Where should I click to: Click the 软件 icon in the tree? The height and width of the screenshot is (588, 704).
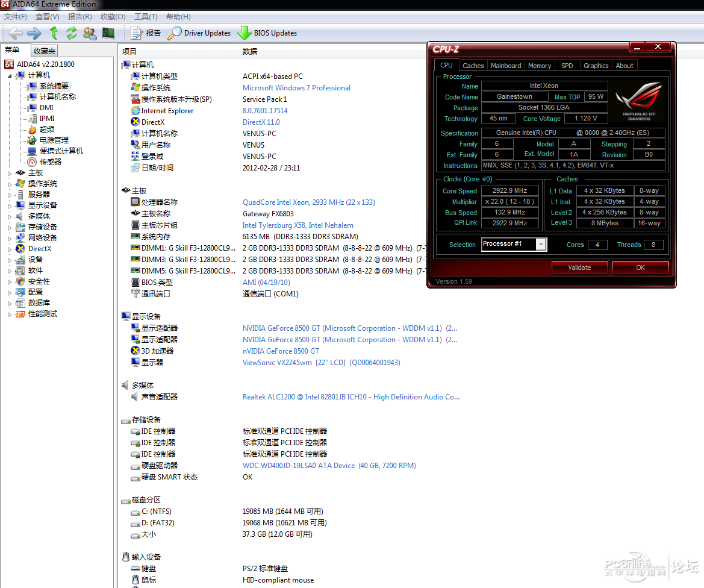point(20,271)
